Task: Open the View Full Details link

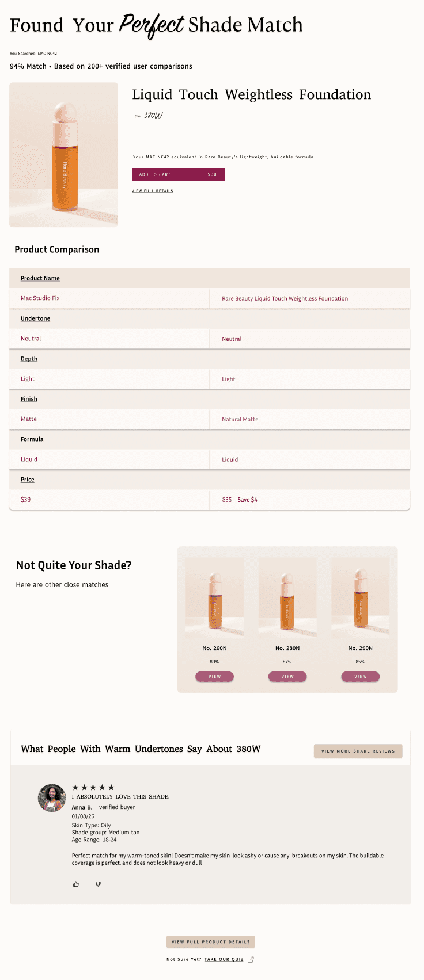Action: click(x=153, y=191)
